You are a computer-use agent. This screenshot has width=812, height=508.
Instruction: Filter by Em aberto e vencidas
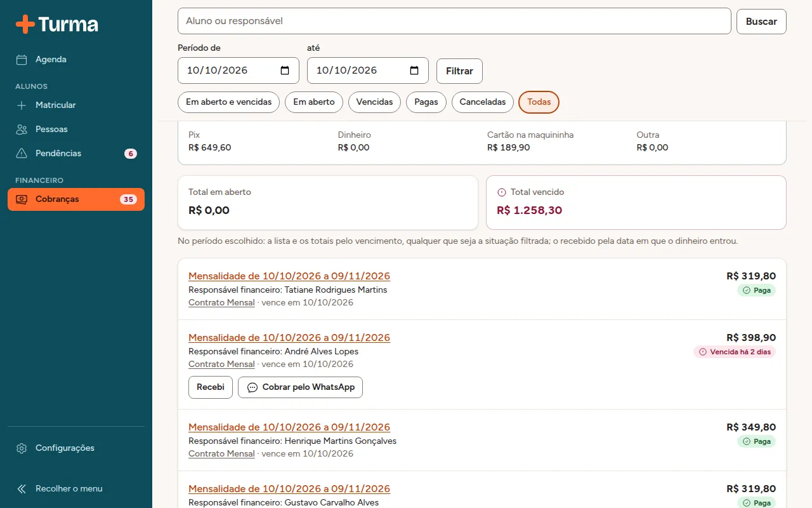coord(228,102)
